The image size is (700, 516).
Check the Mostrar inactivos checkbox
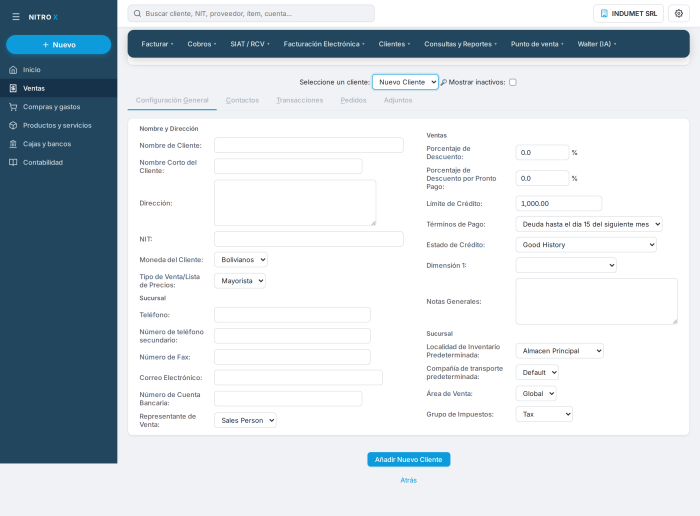[x=512, y=82]
